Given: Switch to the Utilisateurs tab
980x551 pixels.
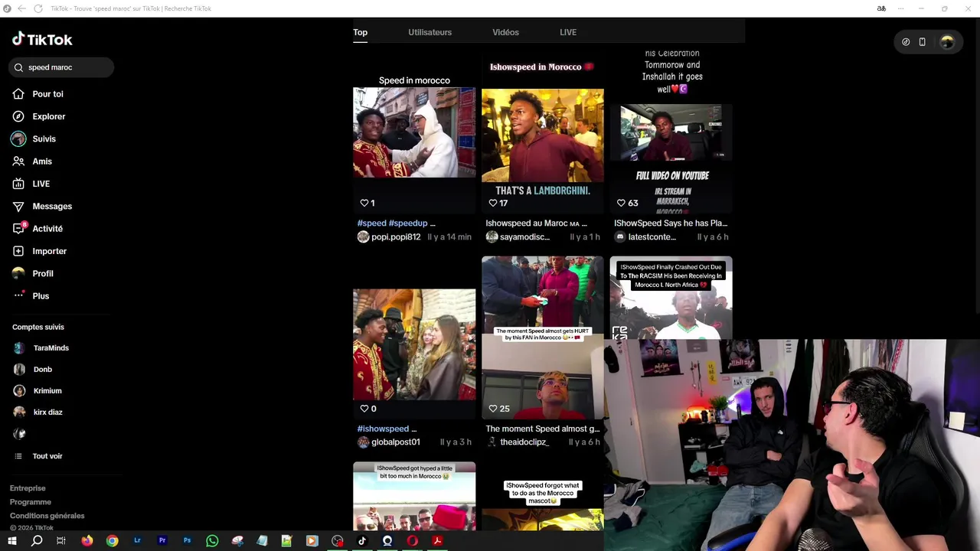Looking at the screenshot, I should (430, 32).
